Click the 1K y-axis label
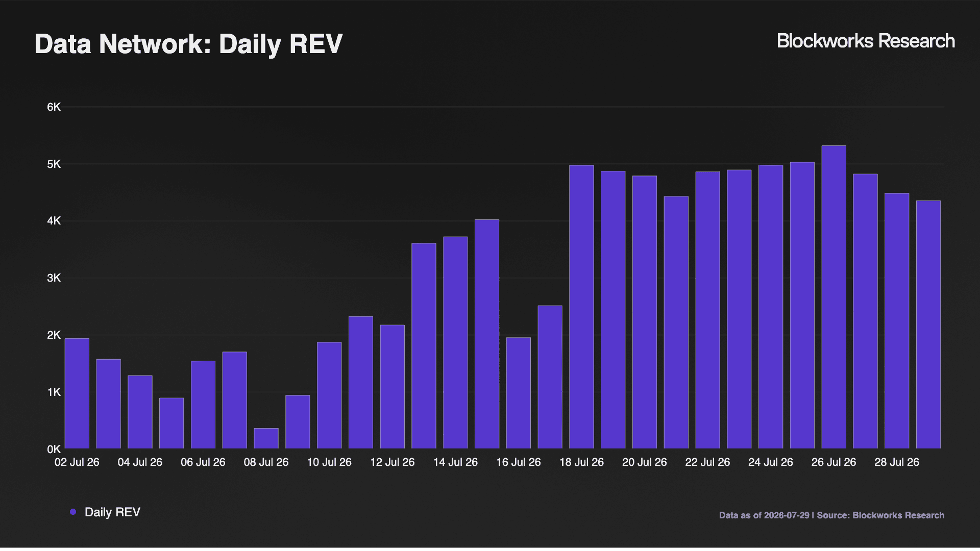Image resolution: width=980 pixels, height=551 pixels. click(54, 392)
